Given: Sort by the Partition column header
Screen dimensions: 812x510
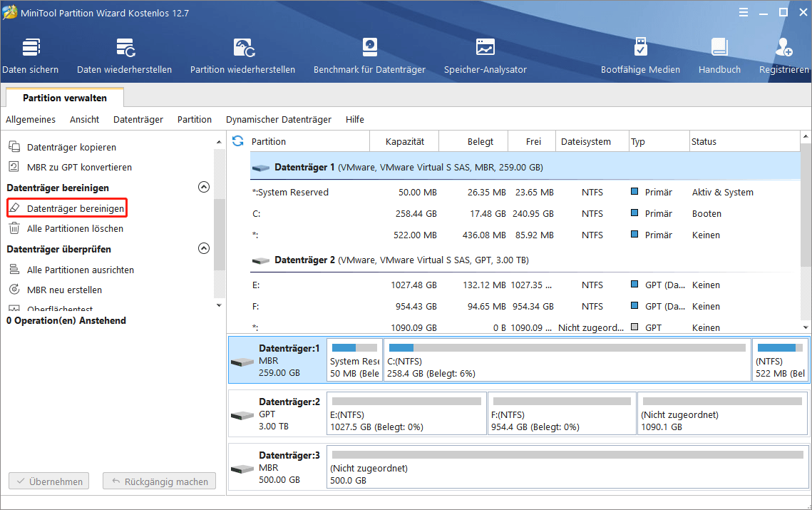Looking at the screenshot, I should point(309,141).
